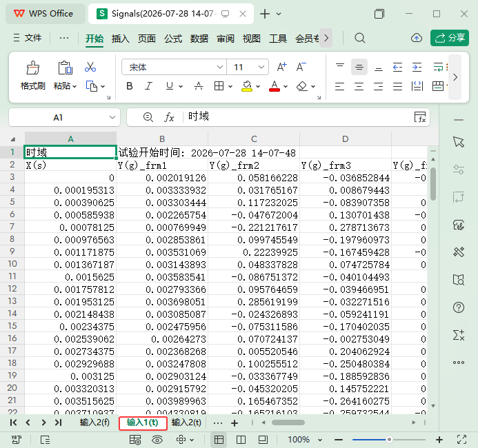The image size is (478, 448).
Task: Open font color dropdown arrow
Action: [x=286, y=87]
